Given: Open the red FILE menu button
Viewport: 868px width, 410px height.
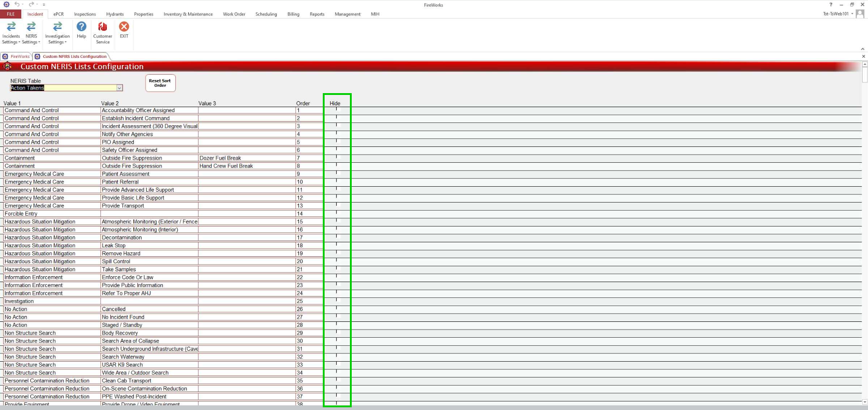Looking at the screenshot, I should [x=11, y=14].
